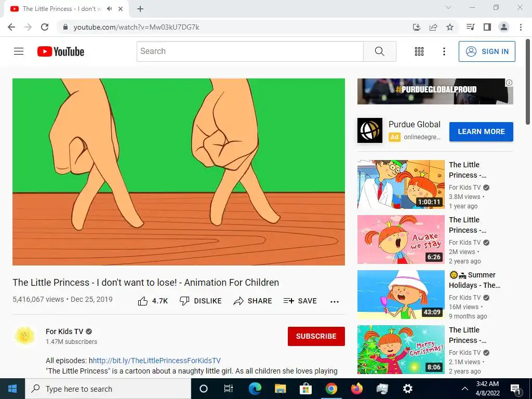This screenshot has height=399, width=532.
Task: Click the magnifier search button
Action: pos(379,51)
